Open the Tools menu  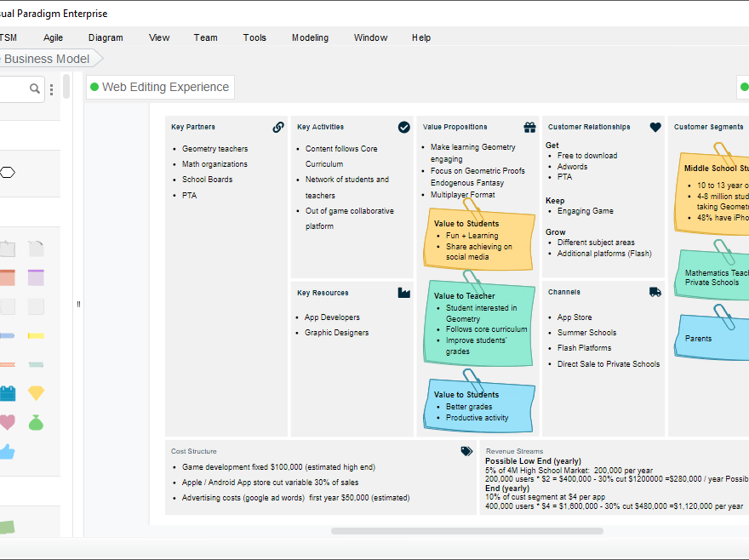click(x=254, y=37)
